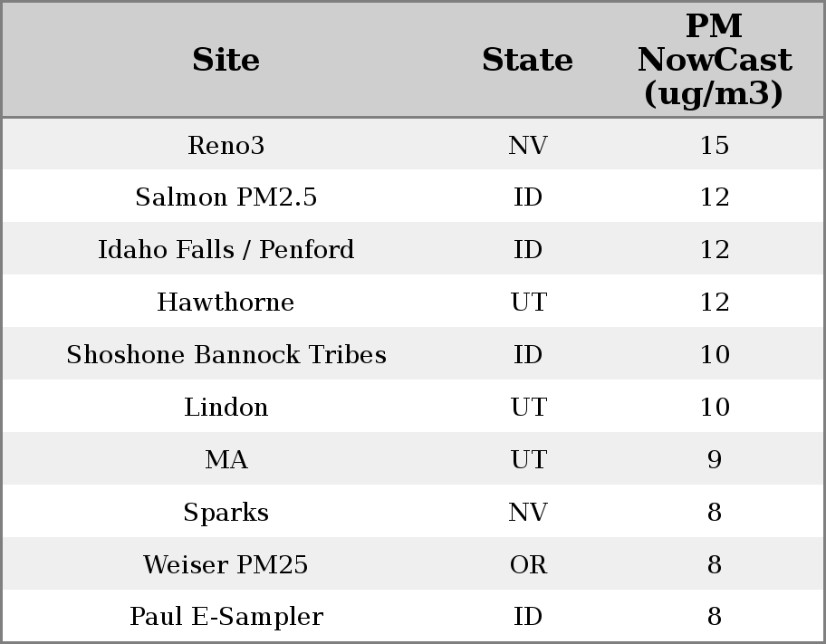Click the Shoshone Bannock Tribes cell
826x644 pixels.
(x=226, y=355)
